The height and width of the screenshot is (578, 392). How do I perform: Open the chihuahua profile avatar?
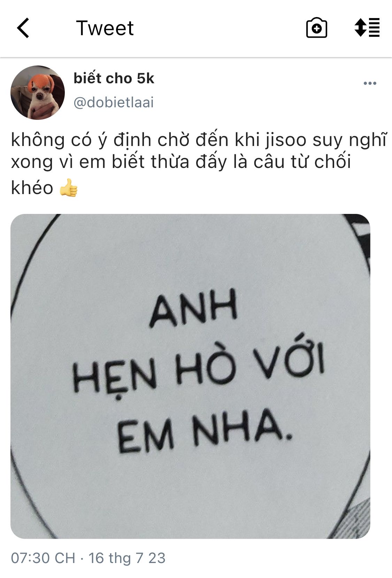38,93
